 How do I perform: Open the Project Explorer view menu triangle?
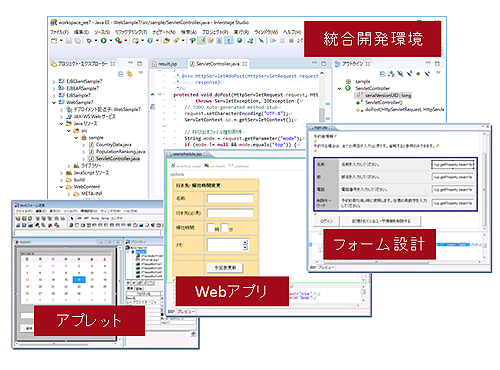coord(141,73)
